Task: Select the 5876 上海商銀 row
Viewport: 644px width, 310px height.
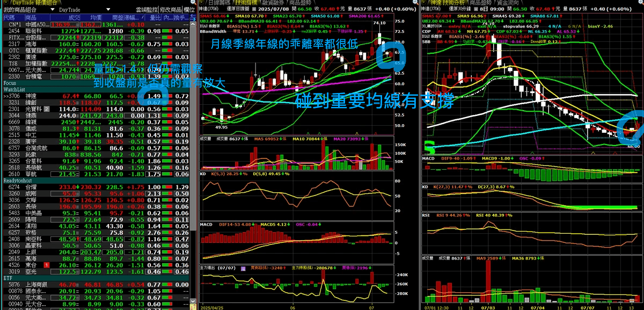Action: coord(96,284)
